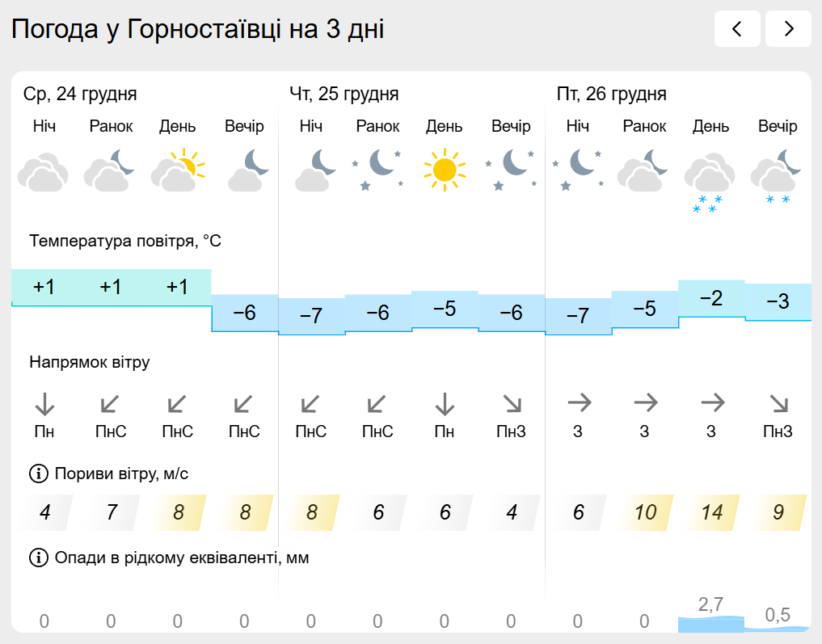
Task: Click the north wind arrow for Wednesday night
Action: (x=44, y=403)
